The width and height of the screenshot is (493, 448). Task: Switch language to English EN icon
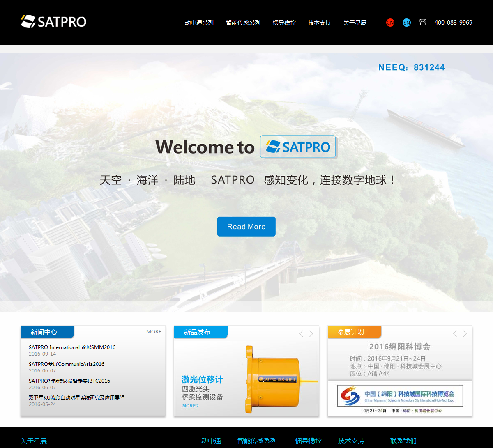click(407, 23)
